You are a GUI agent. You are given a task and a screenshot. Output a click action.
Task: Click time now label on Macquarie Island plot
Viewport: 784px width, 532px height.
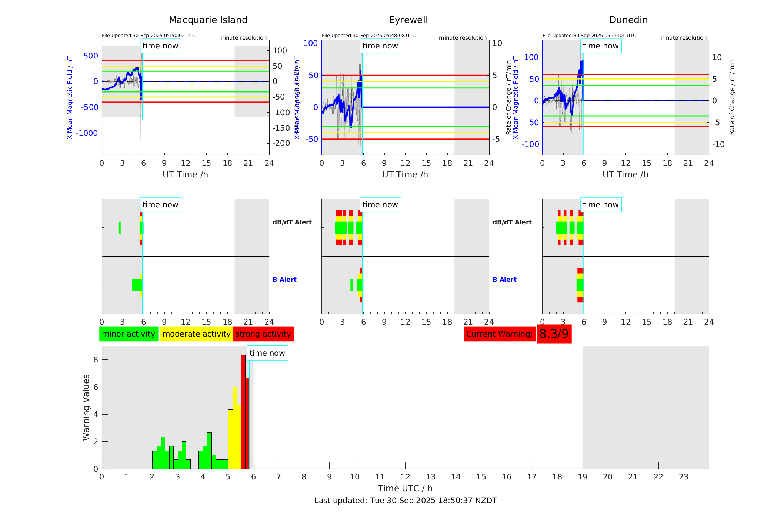[160, 46]
